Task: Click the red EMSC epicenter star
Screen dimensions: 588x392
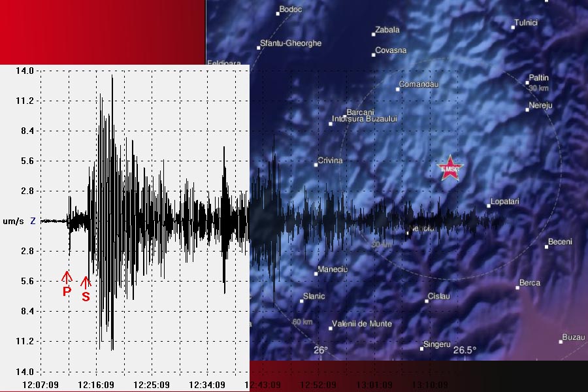Action: pyautogui.click(x=449, y=169)
